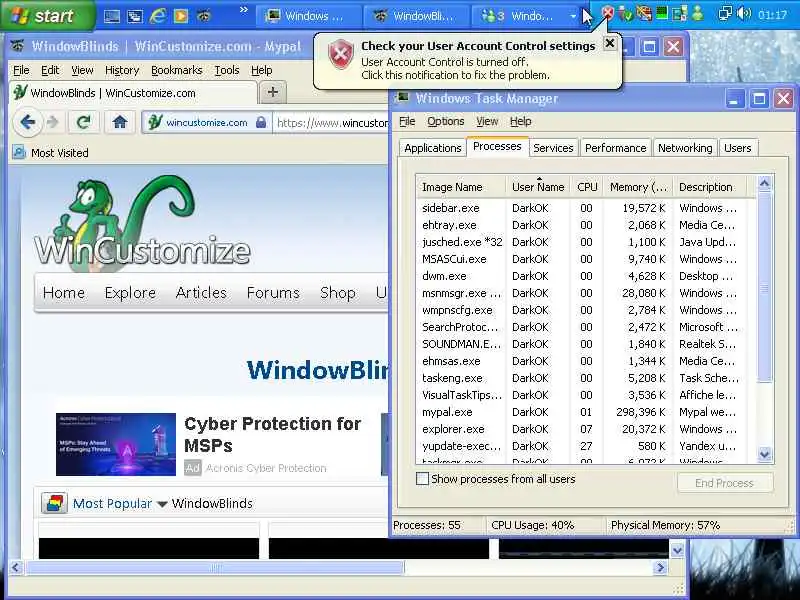
Task: Click the WinCustomize Forums link
Action: point(273,293)
